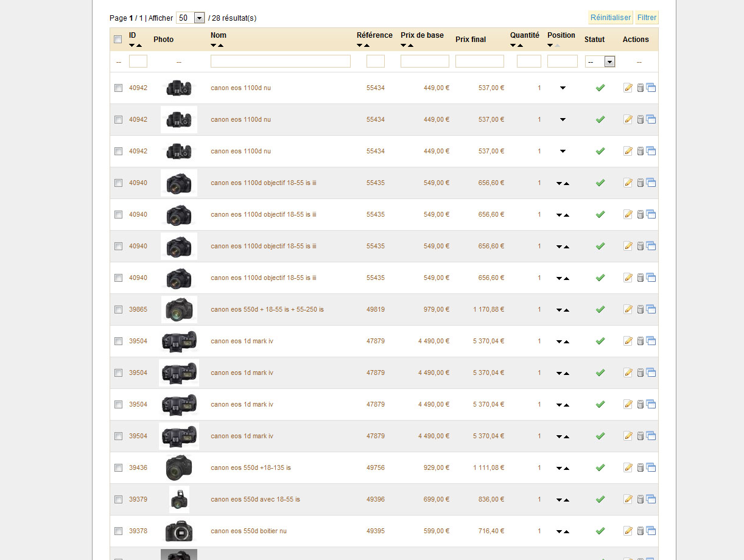Sort Prix de base descending

(404, 46)
